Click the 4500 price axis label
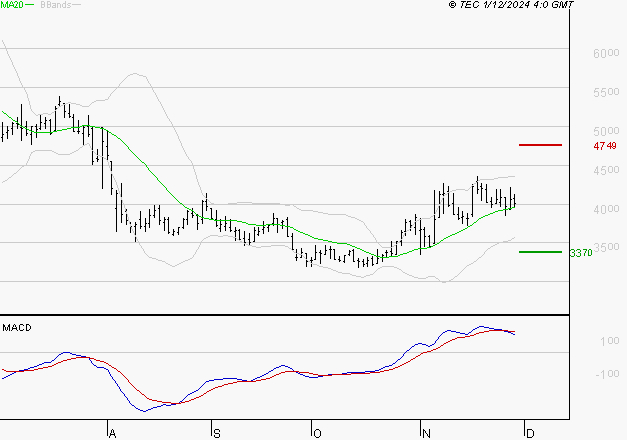 [606, 170]
